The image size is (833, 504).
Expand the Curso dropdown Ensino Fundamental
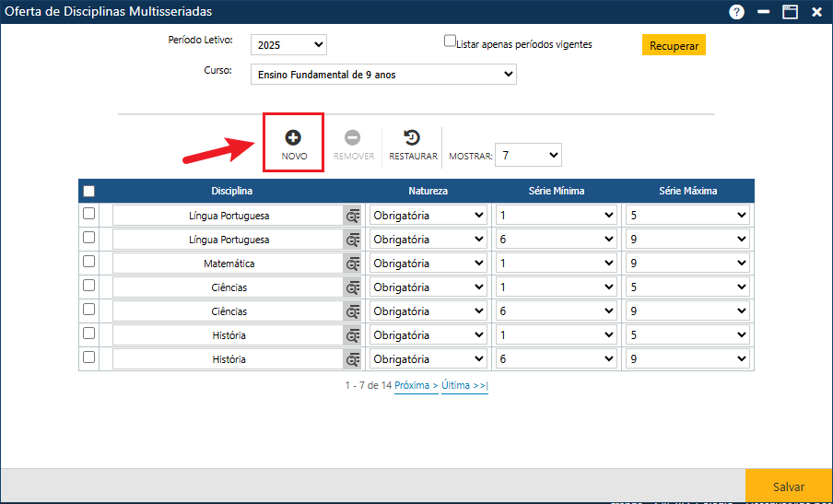[383, 75]
